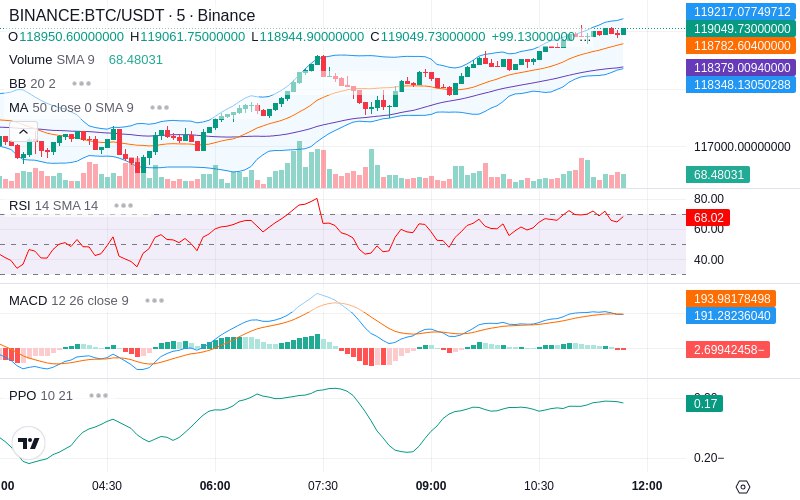Open more options for MACD indicator
This screenshot has width=800, height=500.
[154, 301]
